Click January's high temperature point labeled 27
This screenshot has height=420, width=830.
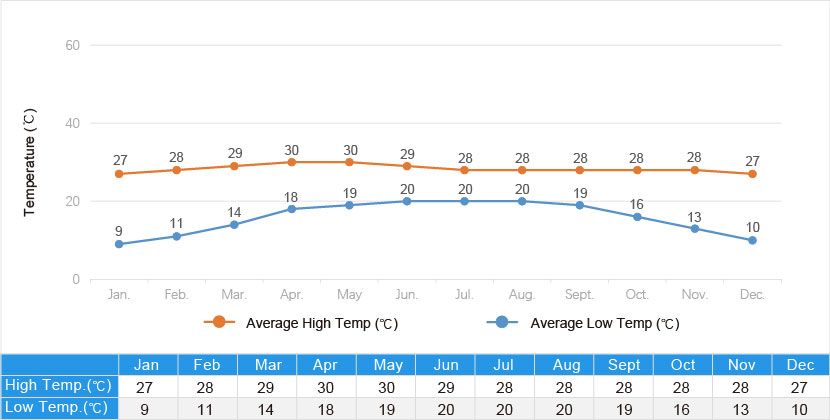[119, 174]
